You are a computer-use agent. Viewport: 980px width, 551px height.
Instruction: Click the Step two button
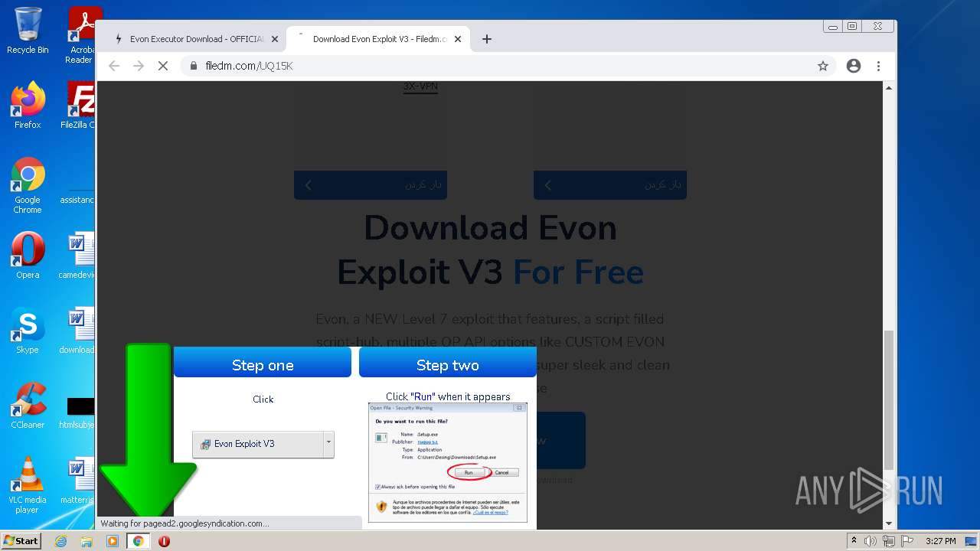(x=448, y=363)
